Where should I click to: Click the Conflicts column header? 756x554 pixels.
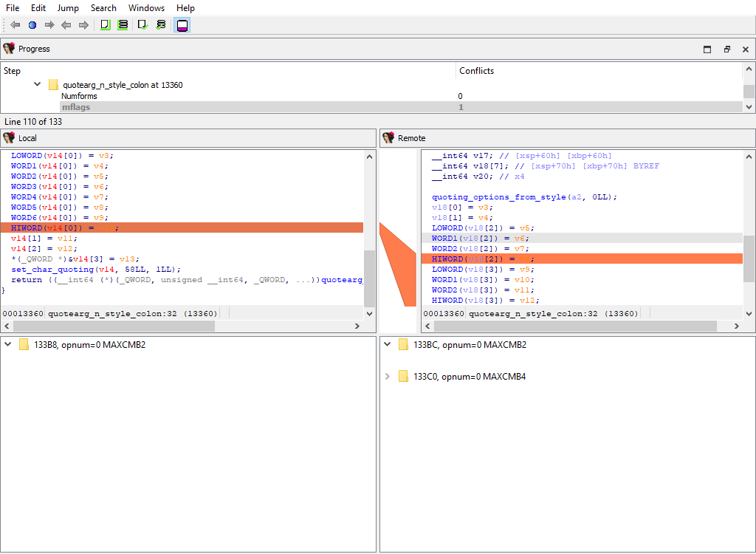tap(476, 71)
